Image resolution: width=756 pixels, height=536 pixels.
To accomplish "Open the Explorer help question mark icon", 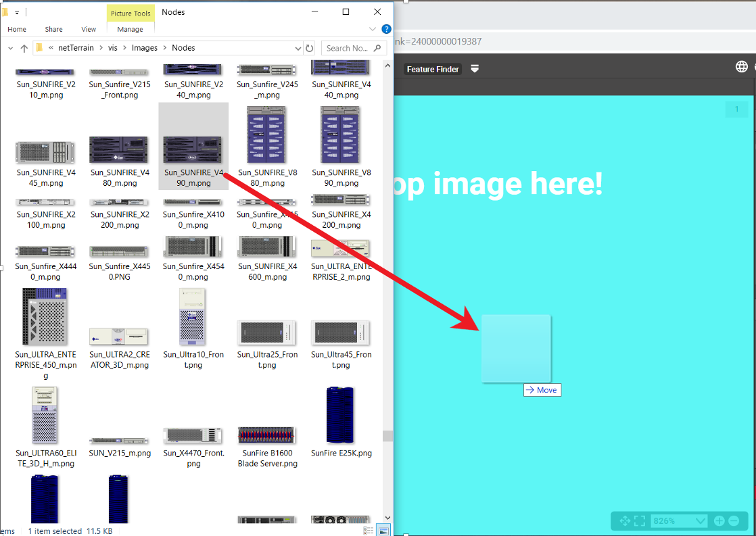I will pyautogui.click(x=386, y=29).
